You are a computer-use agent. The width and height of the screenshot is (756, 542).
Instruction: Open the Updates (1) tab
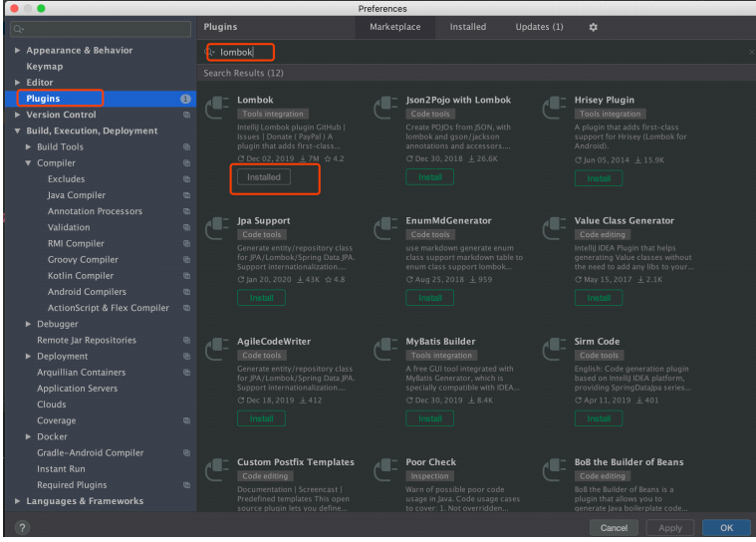coord(539,27)
